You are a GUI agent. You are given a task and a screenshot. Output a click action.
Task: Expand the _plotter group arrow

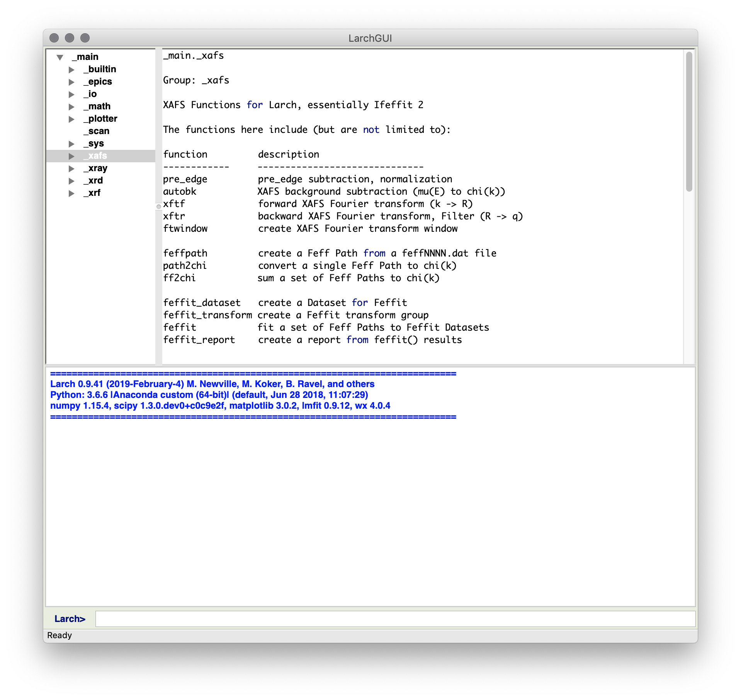click(71, 119)
